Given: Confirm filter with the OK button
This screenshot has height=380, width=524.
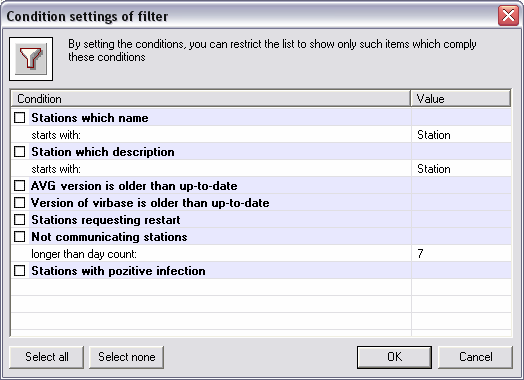Looking at the screenshot, I should (394, 357).
